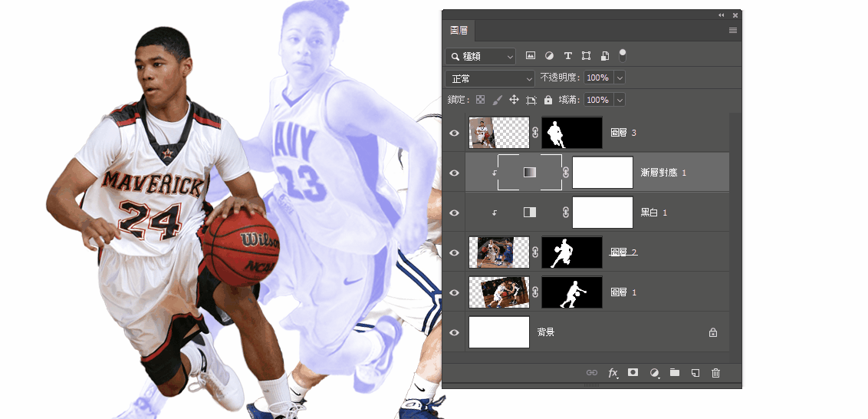Viewport: 868px width, 419px height.
Task: Prevent auto-nesting artboard lock icon
Action: click(531, 100)
